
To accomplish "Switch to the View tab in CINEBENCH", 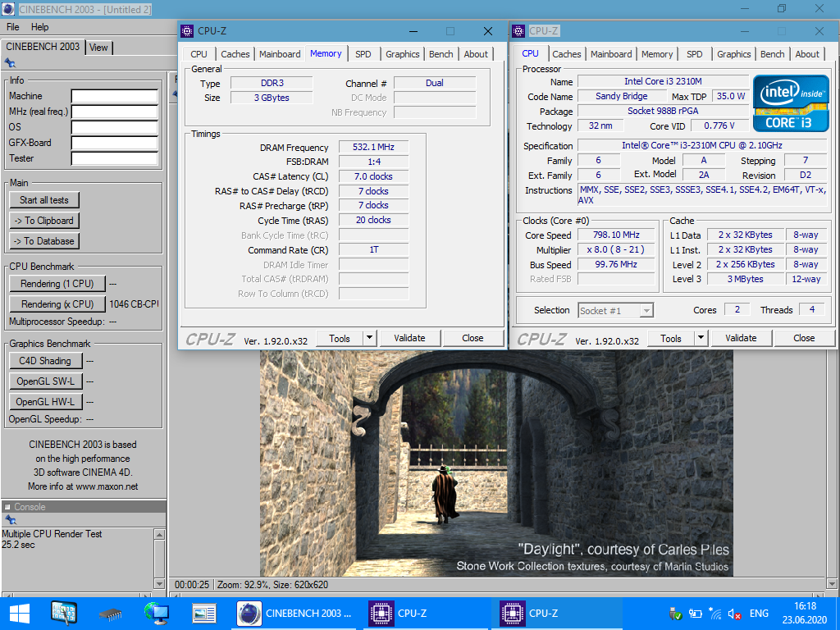I will click(x=98, y=48).
